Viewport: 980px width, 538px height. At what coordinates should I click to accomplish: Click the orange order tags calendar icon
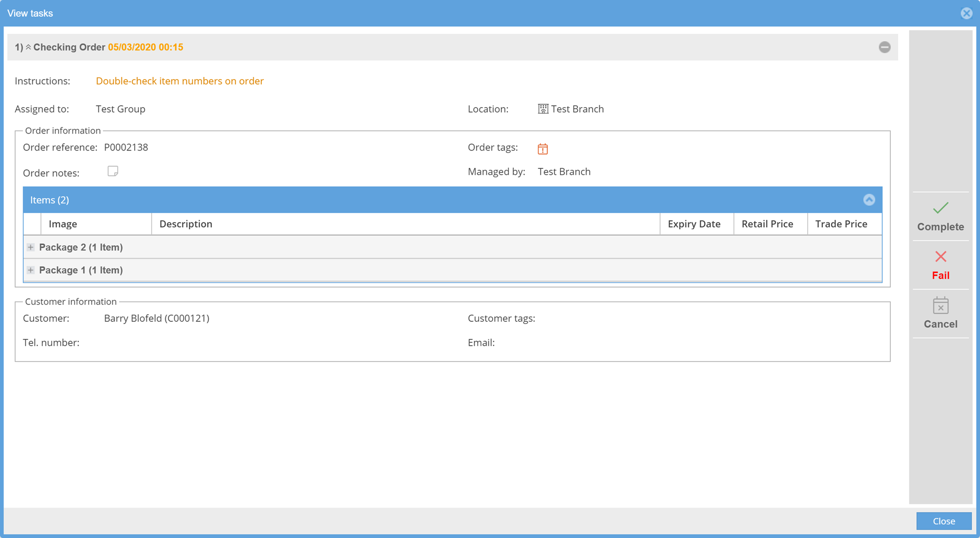543,149
